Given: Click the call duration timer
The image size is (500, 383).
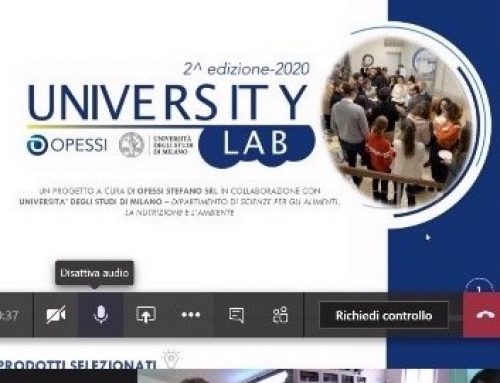Looking at the screenshot, I should tap(9, 315).
